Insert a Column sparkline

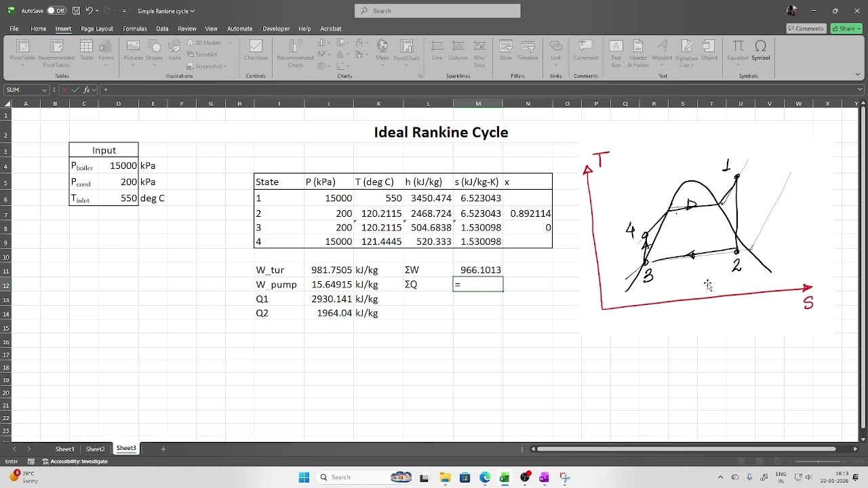pyautogui.click(x=458, y=51)
